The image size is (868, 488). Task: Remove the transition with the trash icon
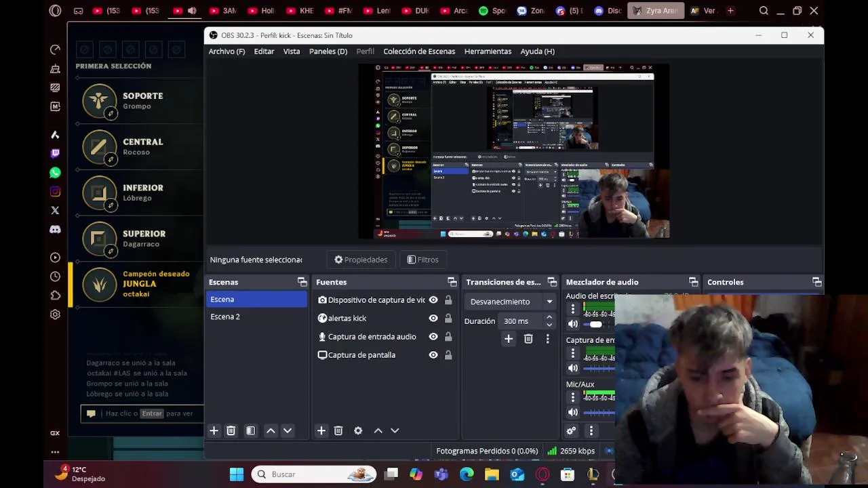[x=528, y=339]
